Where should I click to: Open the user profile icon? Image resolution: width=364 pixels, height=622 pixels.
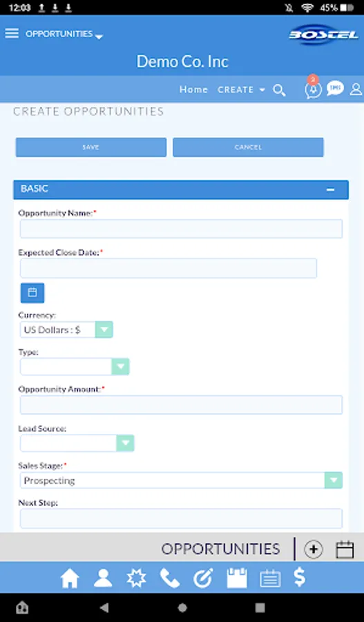coord(356,89)
